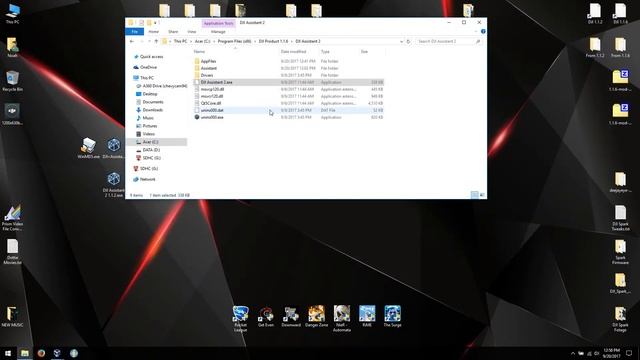Select the WinMD5.exe desktop icon
The image size is (640, 360).
click(x=89, y=148)
